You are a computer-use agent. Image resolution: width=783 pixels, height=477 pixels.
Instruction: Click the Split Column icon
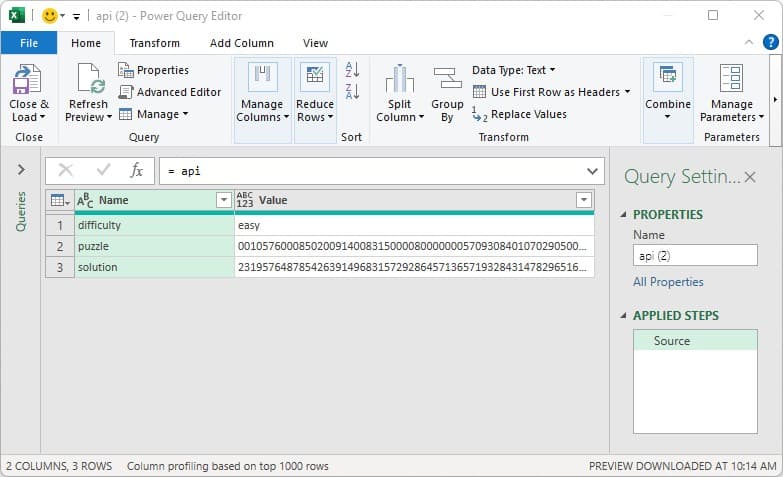[400, 78]
